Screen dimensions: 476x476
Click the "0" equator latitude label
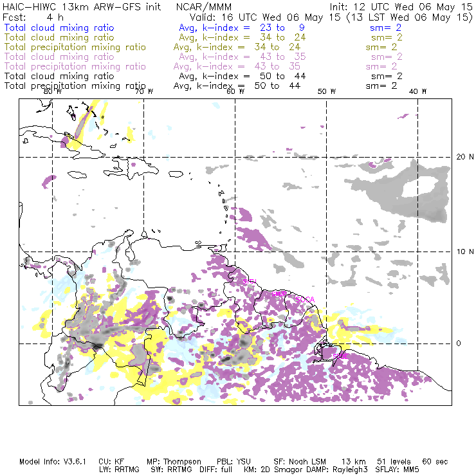tap(459, 343)
